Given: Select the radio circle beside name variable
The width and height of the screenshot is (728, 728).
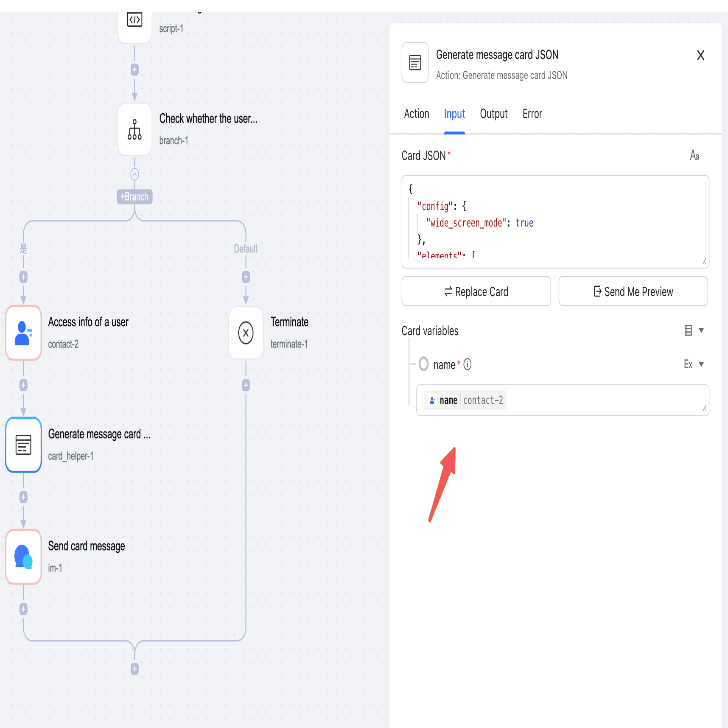Looking at the screenshot, I should coord(423,364).
